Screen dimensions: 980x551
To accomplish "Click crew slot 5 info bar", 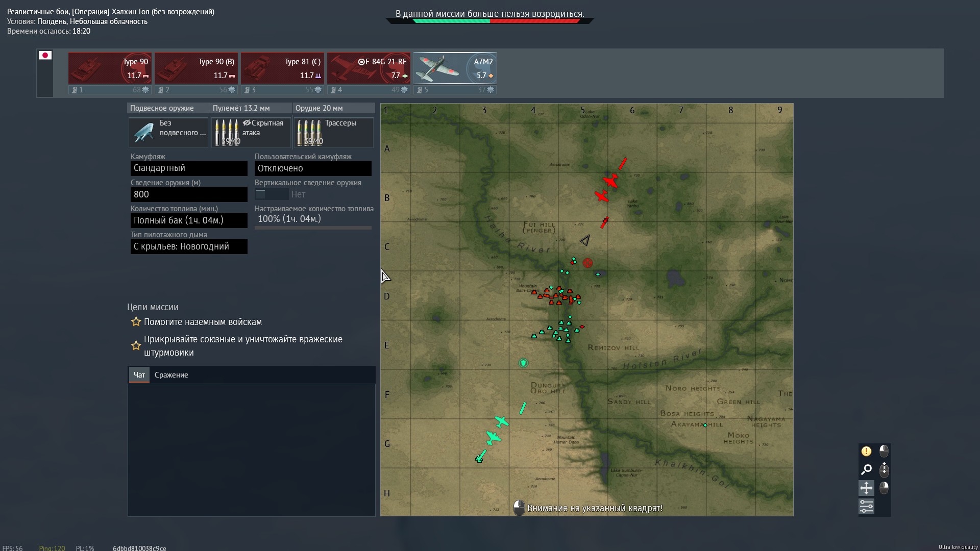I will pyautogui.click(x=455, y=90).
